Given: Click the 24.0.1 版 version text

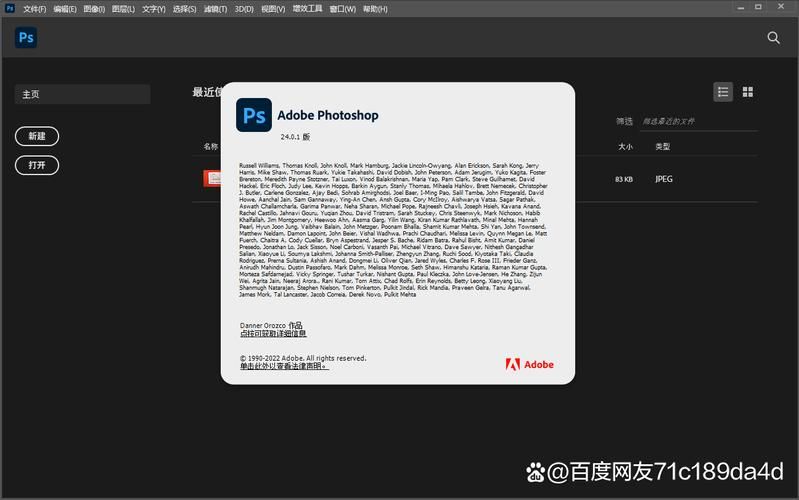Looking at the screenshot, I should click(x=295, y=137).
